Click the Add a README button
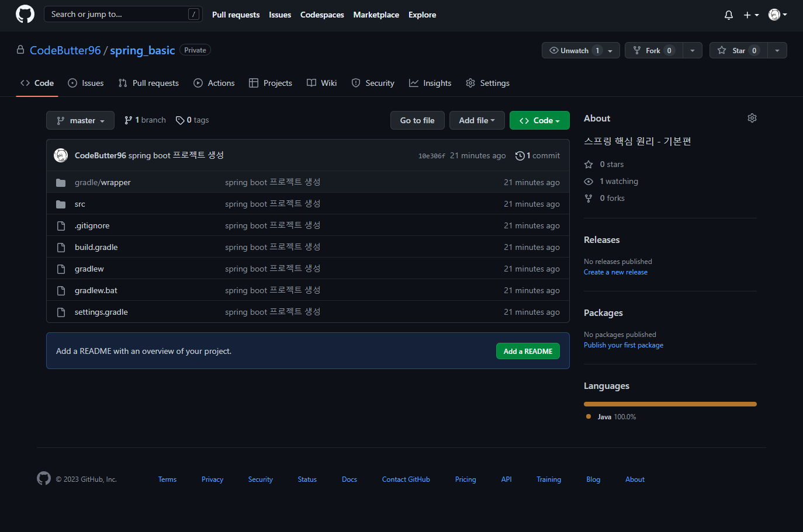 pyautogui.click(x=528, y=351)
